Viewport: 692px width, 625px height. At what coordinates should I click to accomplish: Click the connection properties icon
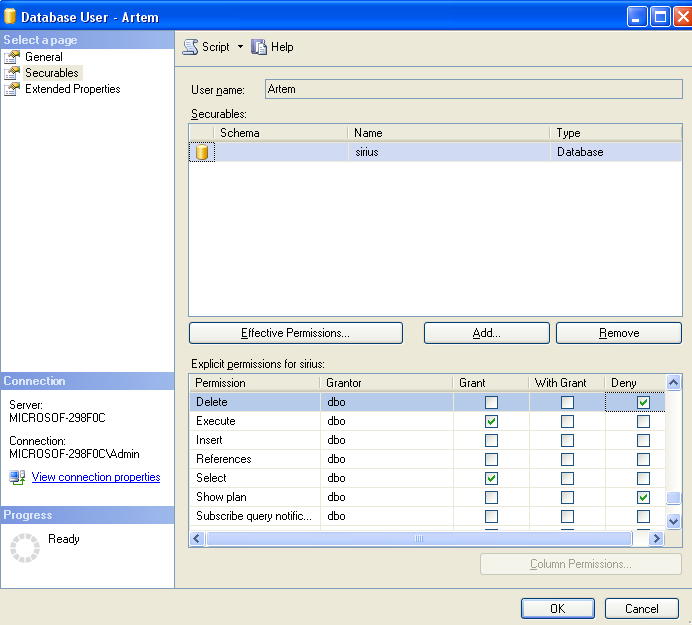click(x=17, y=478)
